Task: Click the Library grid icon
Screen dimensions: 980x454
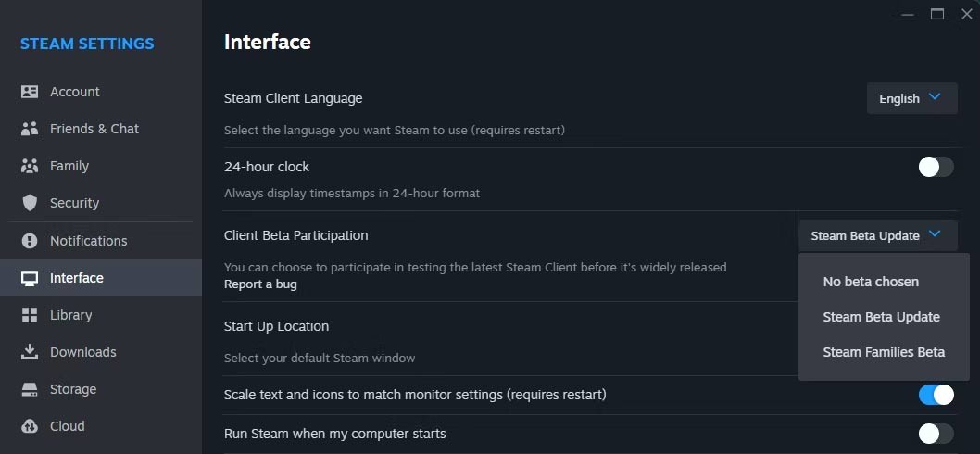Action: point(30,315)
